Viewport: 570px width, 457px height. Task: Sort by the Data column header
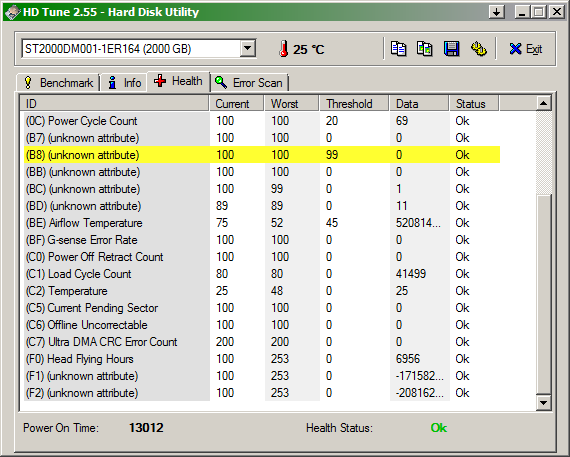click(420, 104)
